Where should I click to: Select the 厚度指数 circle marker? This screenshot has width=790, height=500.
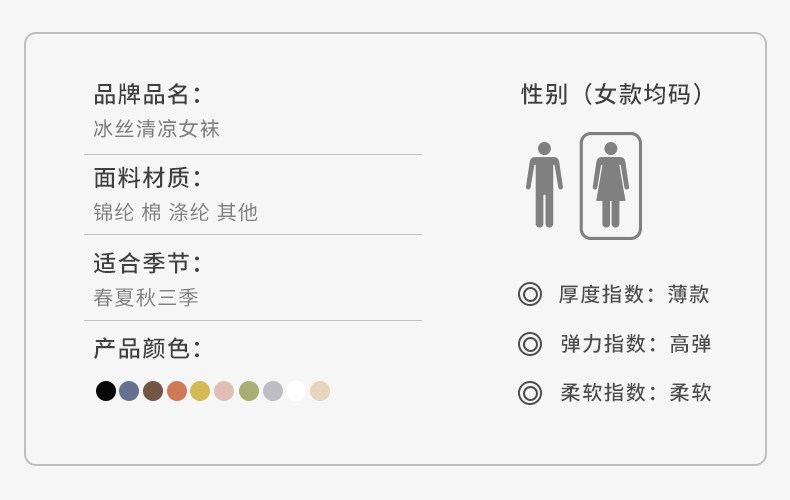click(x=530, y=294)
